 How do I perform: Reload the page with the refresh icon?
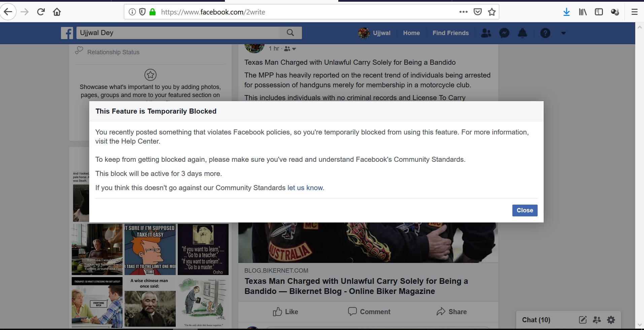(x=41, y=12)
